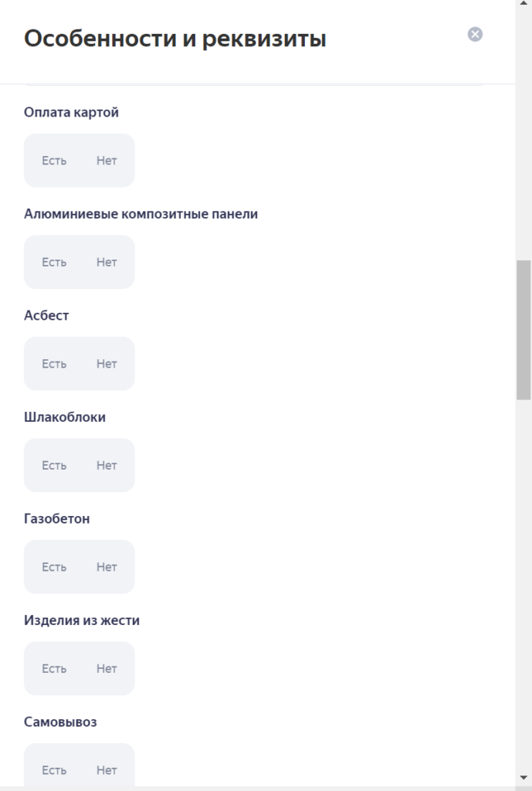This screenshot has height=791, width=532.
Task: Select Нет for Оплата картой
Action: click(x=107, y=161)
